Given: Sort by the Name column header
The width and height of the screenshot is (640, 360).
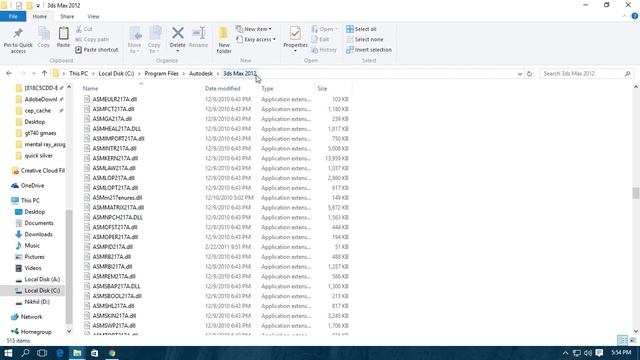Looking at the screenshot, I should [x=141, y=89].
